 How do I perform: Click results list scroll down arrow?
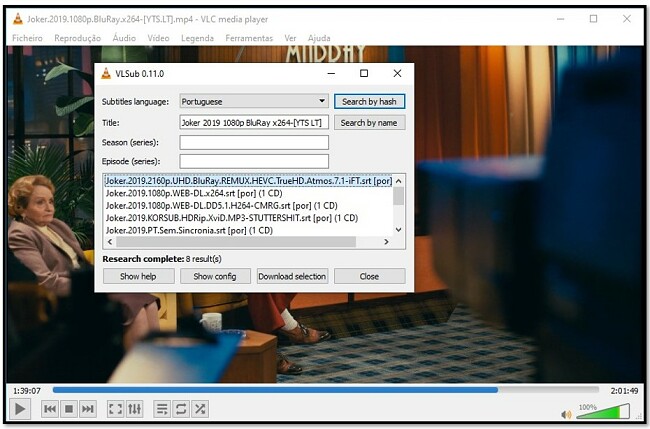click(x=398, y=230)
